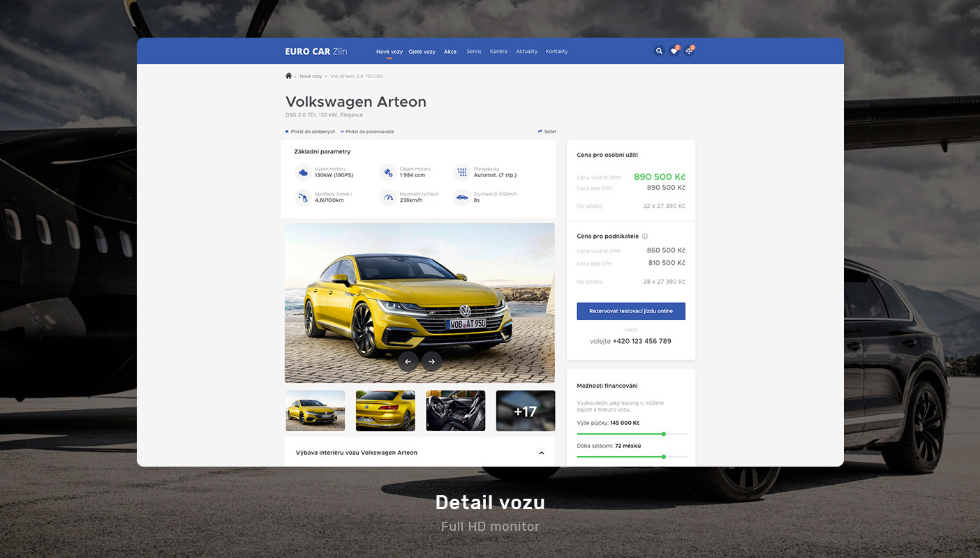
Task: Click Přidat do porovnávače link
Action: [367, 132]
